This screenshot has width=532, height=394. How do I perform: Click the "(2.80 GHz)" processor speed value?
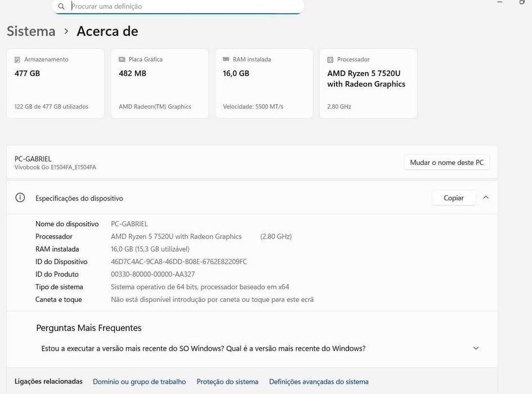click(276, 236)
